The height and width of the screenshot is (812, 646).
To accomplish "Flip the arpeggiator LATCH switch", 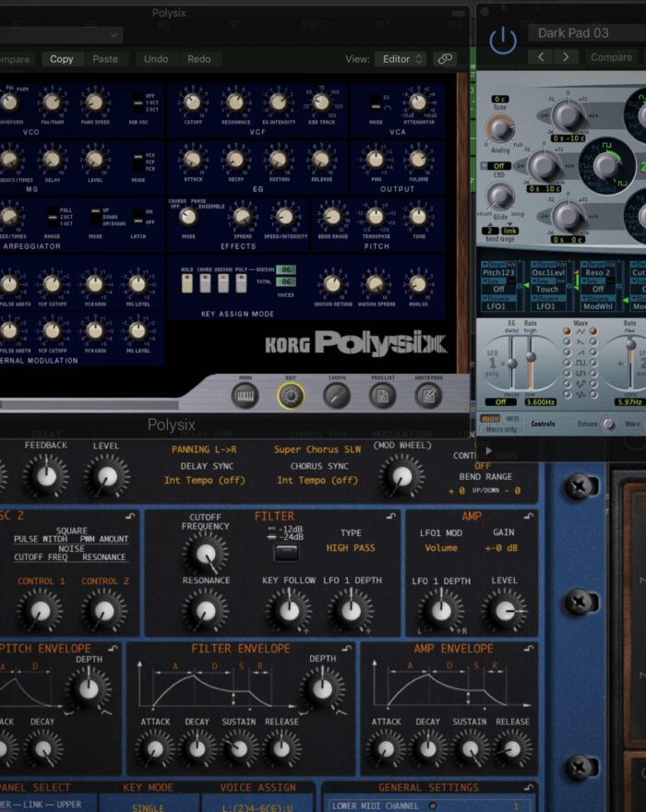I will tap(138, 217).
